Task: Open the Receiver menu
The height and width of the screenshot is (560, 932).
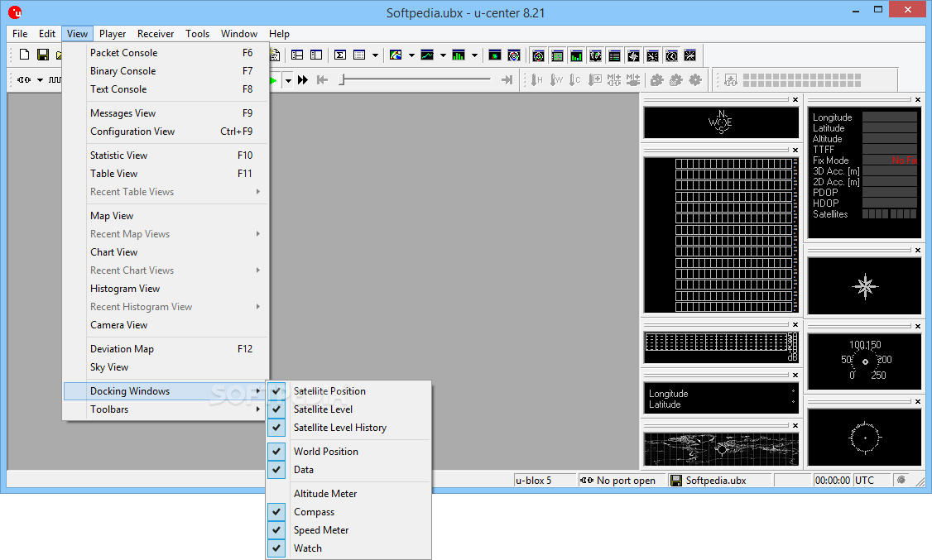Action: [156, 34]
